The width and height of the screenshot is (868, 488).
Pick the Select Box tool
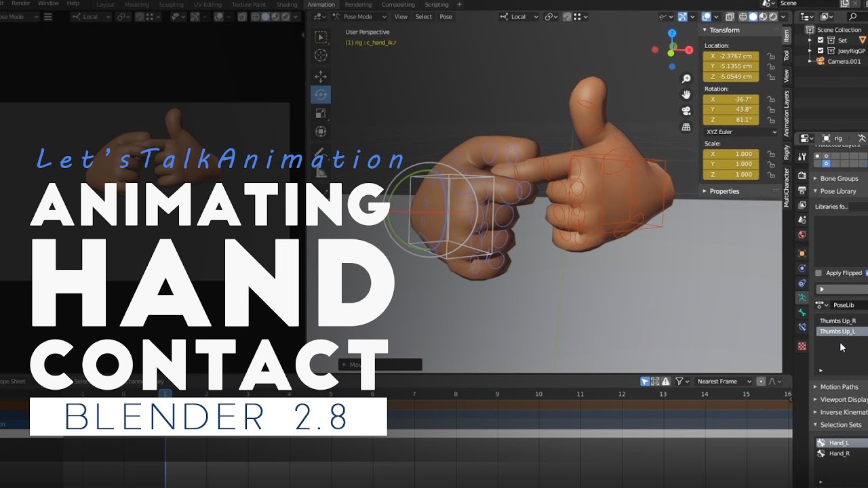click(321, 37)
